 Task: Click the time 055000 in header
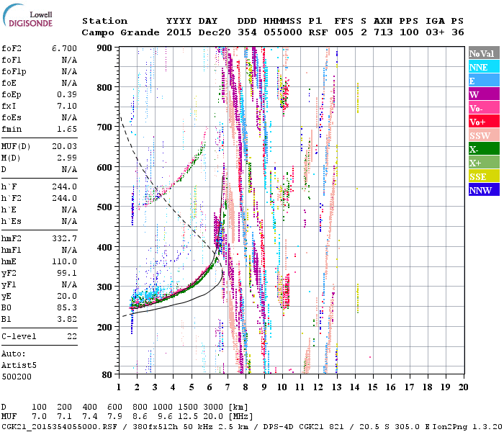tap(283, 32)
